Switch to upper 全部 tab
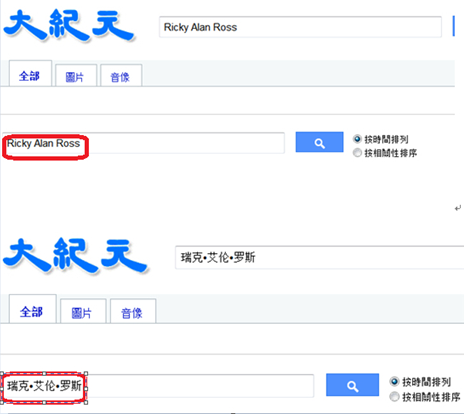Screen dimensions: 464x416 click(30, 74)
